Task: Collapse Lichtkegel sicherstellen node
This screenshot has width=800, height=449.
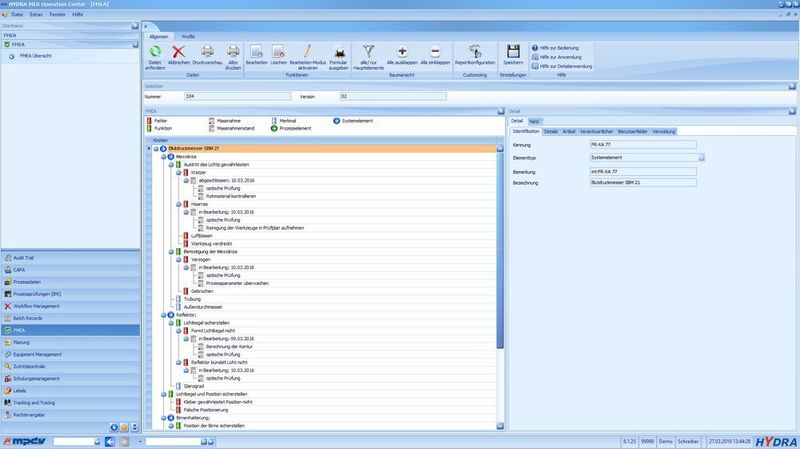Action: click(171, 323)
